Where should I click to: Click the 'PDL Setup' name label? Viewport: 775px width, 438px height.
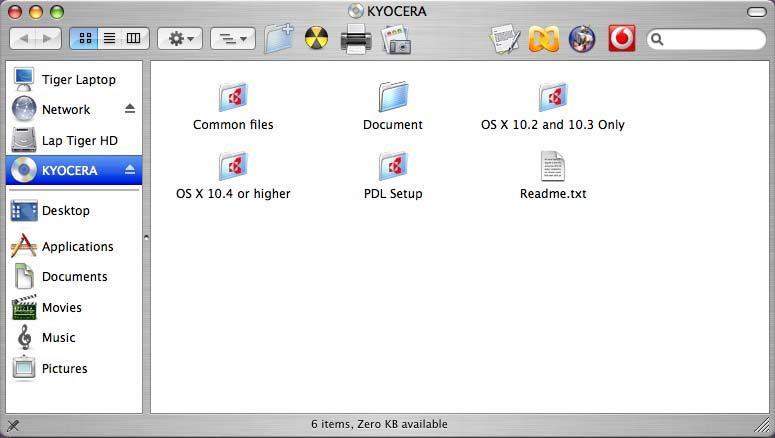(x=393, y=194)
